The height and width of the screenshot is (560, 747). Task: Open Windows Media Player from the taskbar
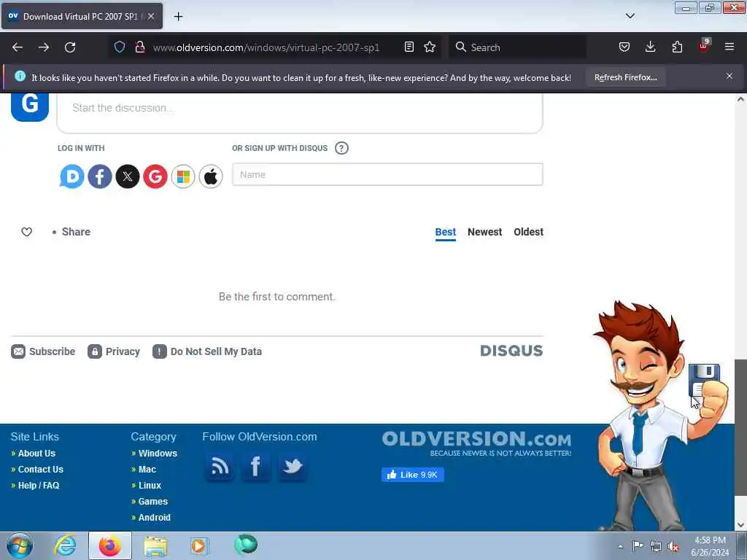click(x=199, y=546)
